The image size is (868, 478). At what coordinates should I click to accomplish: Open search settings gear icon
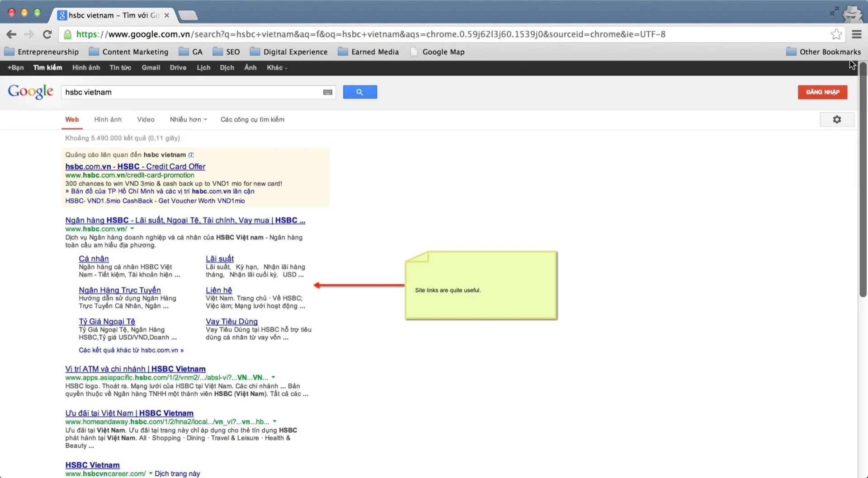point(837,120)
